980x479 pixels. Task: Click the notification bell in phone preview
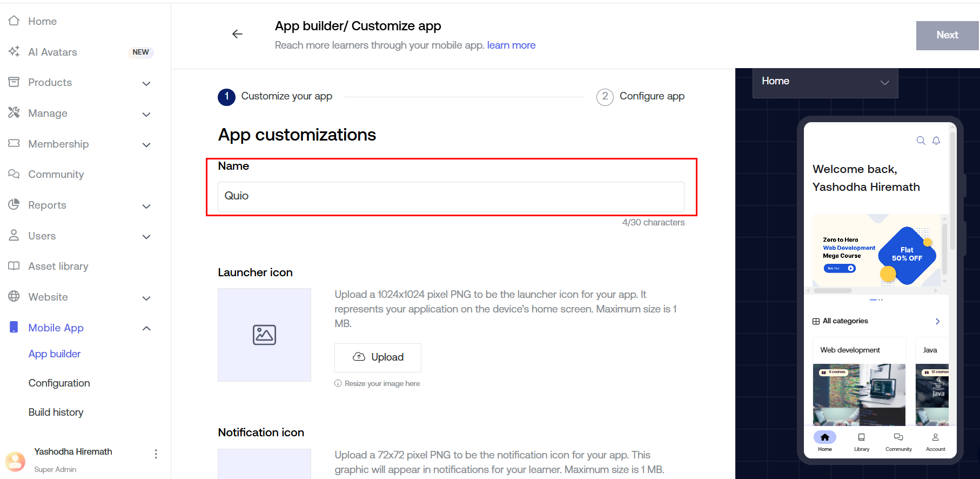[936, 141]
